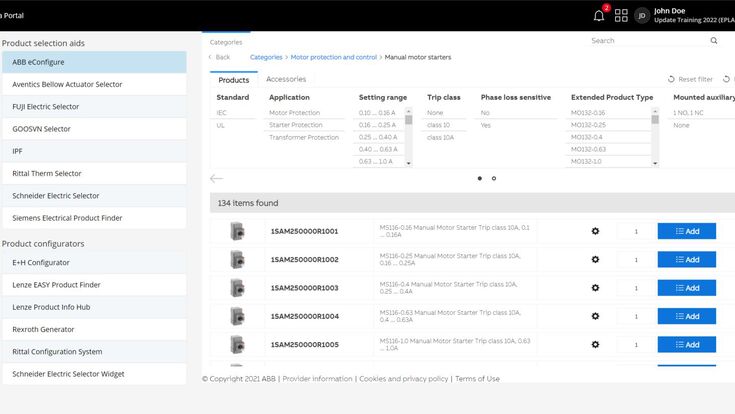This screenshot has width=735, height=414.
Task: Click the Search input field
Action: pos(645,41)
